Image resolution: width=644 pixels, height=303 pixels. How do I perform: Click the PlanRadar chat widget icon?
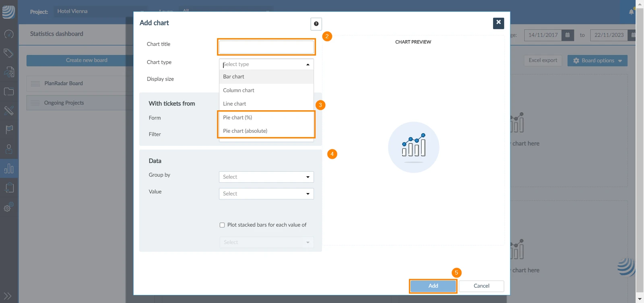[x=626, y=267]
